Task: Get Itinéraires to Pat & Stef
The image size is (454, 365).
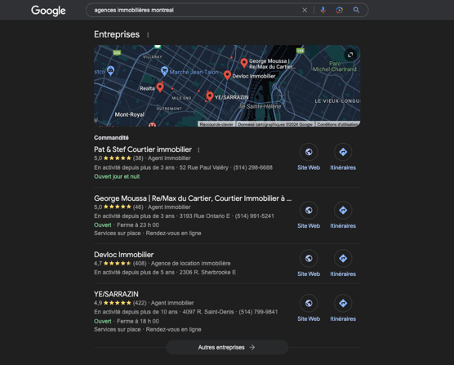Action: point(343,157)
